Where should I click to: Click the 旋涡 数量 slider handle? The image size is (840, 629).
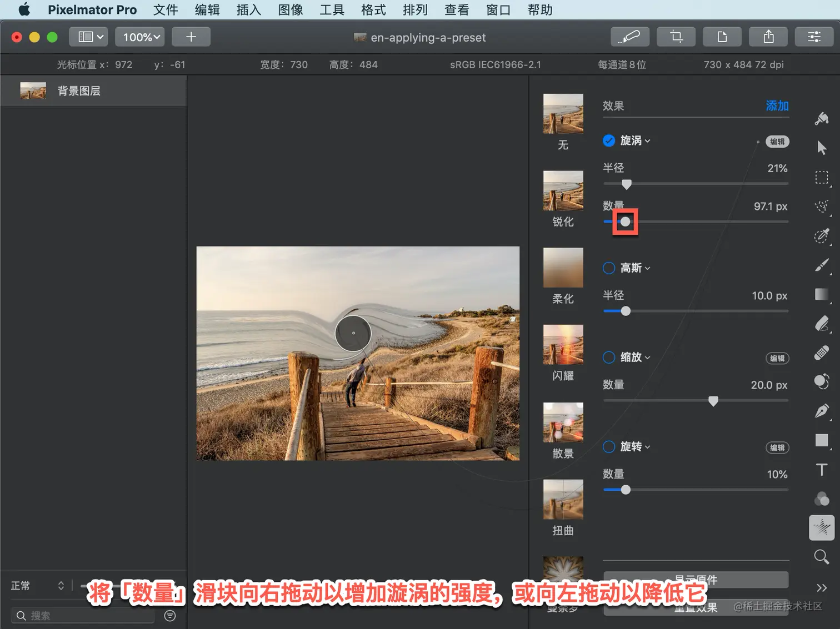click(626, 222)
